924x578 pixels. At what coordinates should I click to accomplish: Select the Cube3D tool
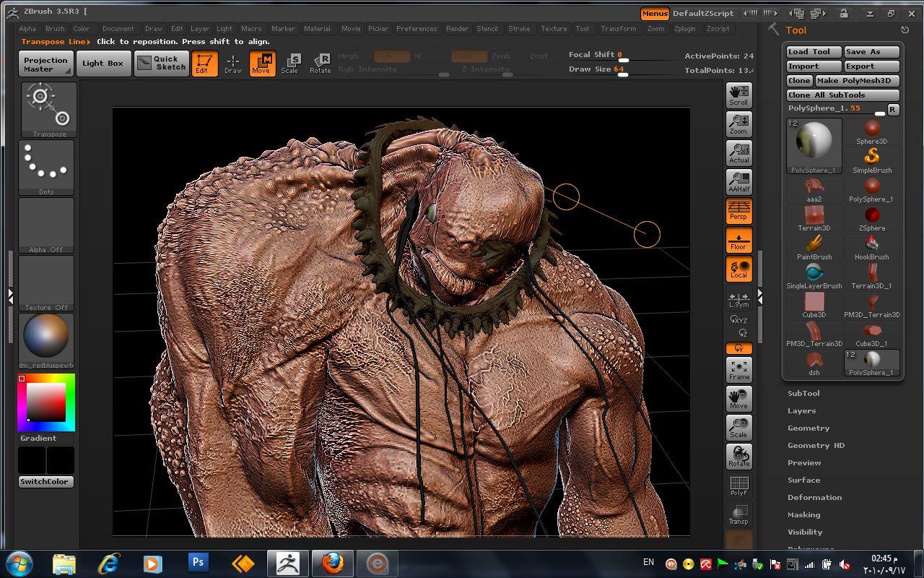814,306
